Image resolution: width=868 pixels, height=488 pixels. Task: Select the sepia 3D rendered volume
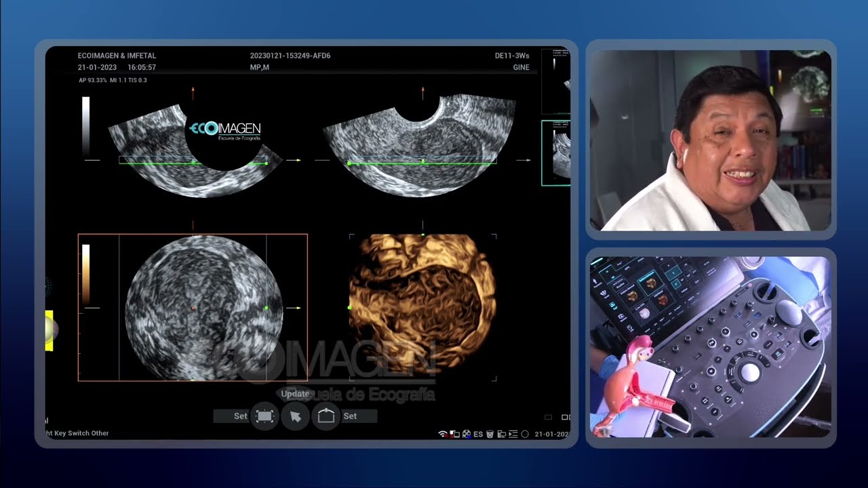click(x=422, y=305)
